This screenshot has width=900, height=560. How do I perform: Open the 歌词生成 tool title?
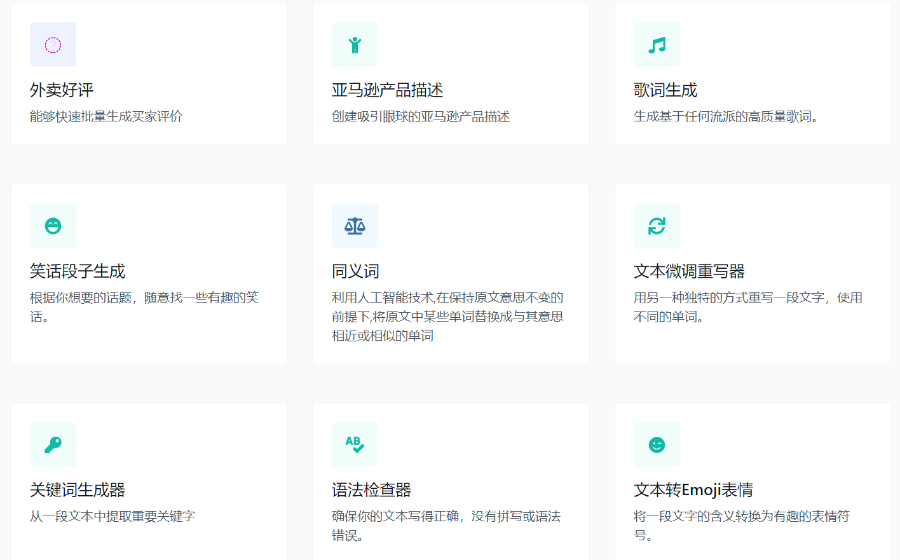click(665, 90)
